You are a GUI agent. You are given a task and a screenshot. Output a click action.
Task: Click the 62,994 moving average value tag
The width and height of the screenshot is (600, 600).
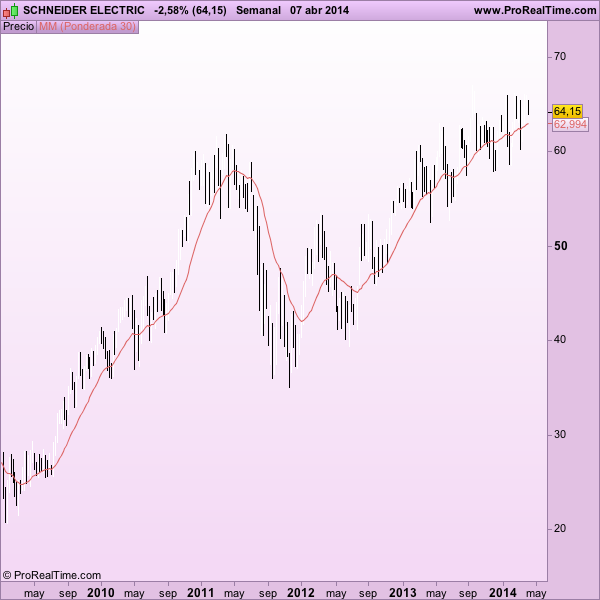tap(570, 124)
